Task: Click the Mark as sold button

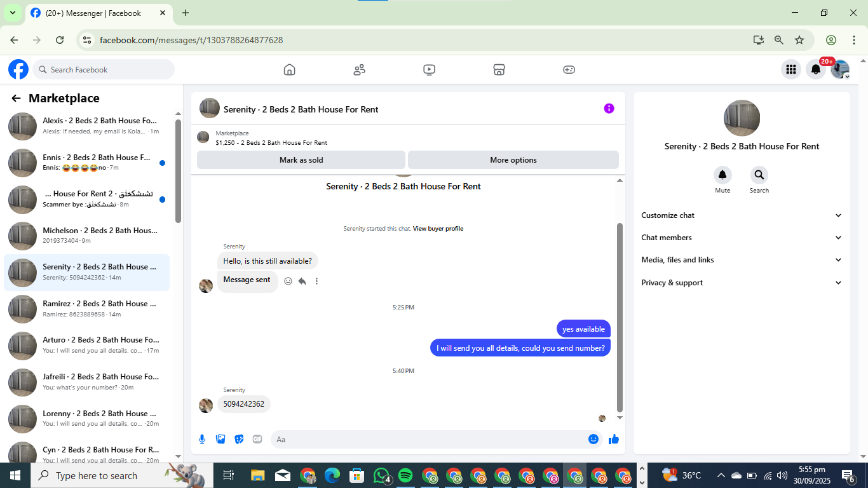Action: [x=301, y=160]
